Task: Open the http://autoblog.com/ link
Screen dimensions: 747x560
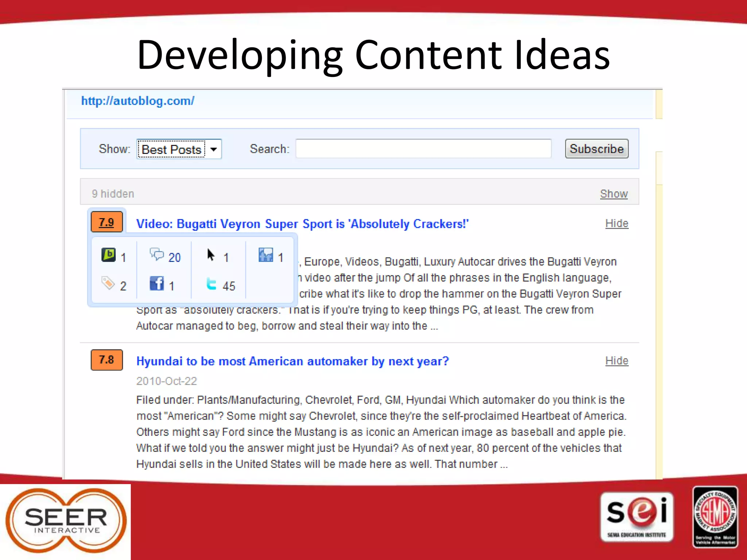Action: coord(138,101)
